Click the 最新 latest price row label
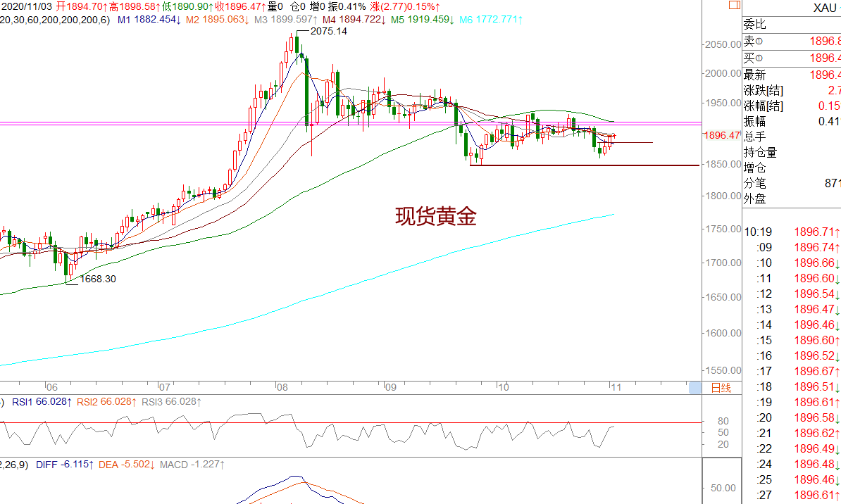This screenshot has width=841, height=504. pyautogui.click(x=754, y=75)
